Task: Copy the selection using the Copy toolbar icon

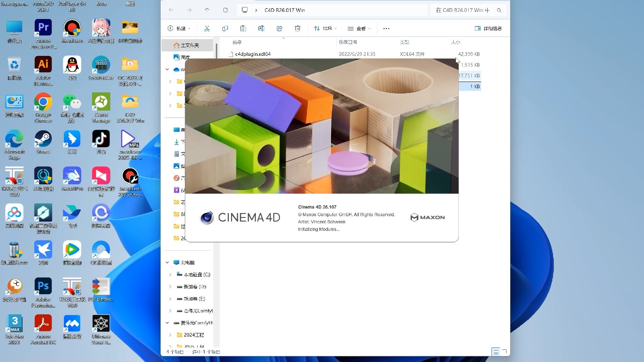Action: [x=225, y=28]
